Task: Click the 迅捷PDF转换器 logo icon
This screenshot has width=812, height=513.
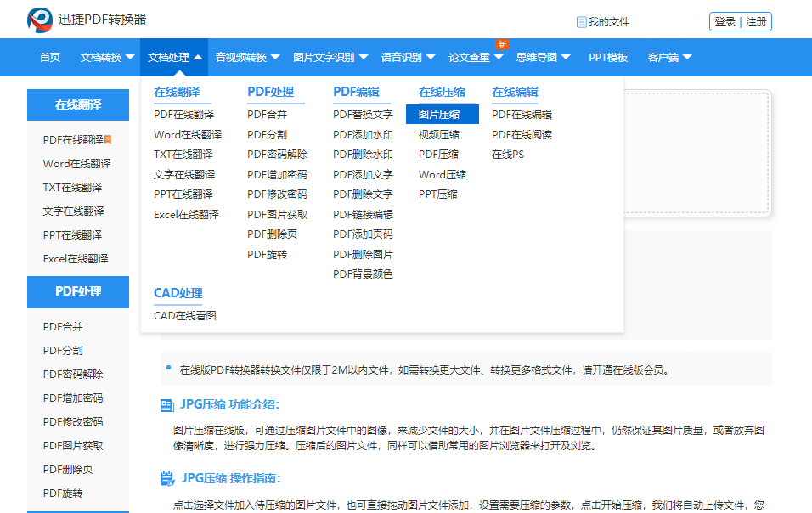Action: 40,20
